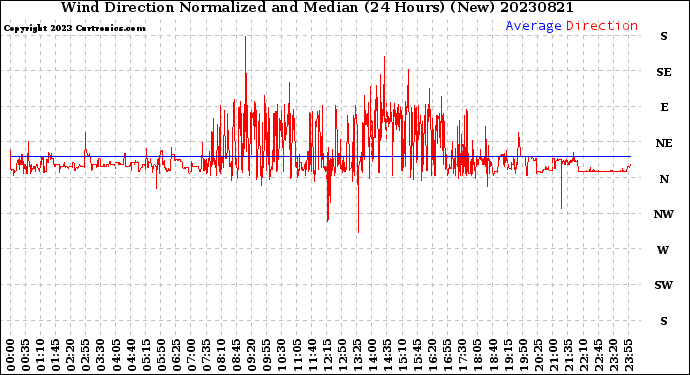The width and height of the screenshot is (690, 375).
Task: Click the SW direction axis label
Action: [663, 286]
